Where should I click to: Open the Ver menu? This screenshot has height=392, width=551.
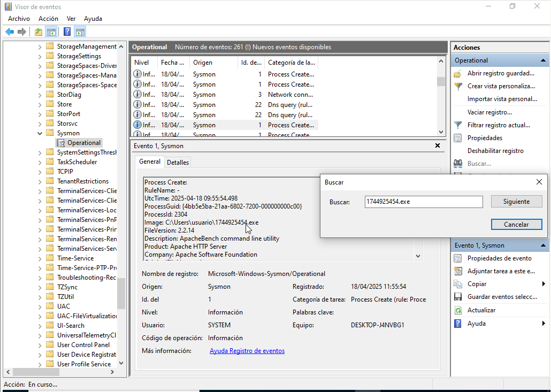71,19
